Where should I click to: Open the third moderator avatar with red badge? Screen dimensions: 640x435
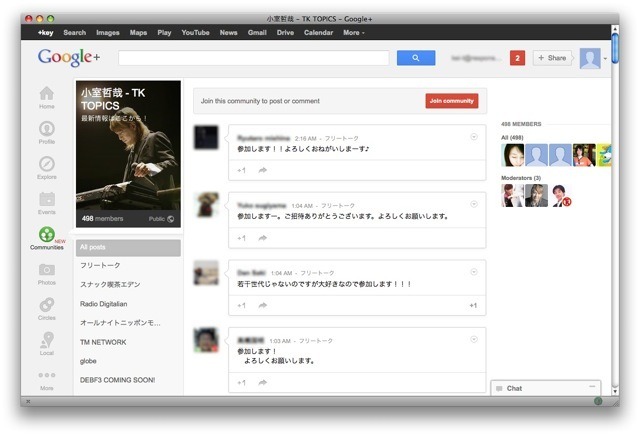click(x=560, y=195)
